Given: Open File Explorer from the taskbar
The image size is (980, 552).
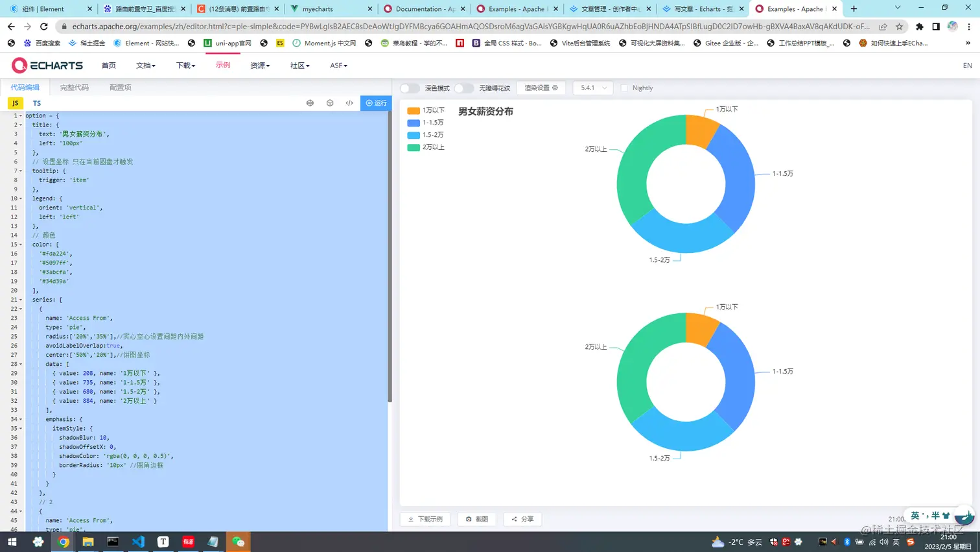Looking at the screenshot, I should coord(88,542).
